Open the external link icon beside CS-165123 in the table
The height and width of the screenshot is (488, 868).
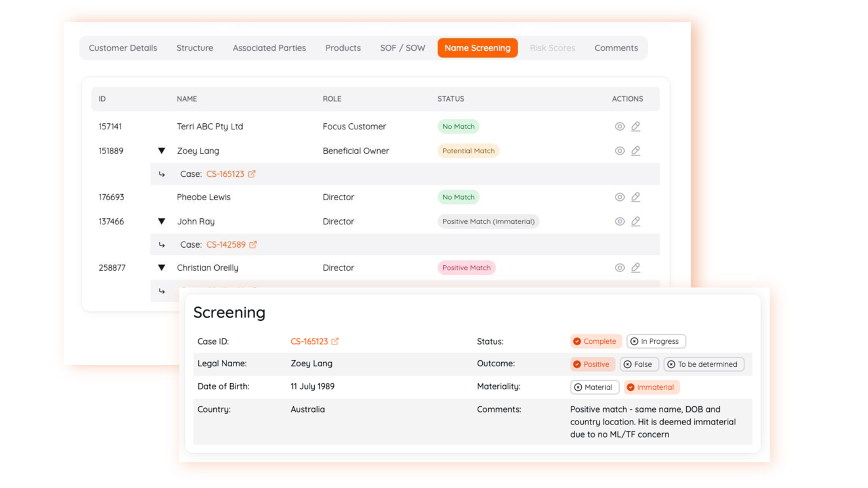252,174
